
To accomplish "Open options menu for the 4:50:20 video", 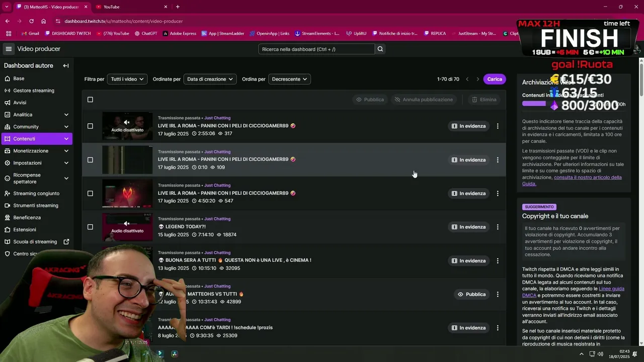I will coord(498,194).
